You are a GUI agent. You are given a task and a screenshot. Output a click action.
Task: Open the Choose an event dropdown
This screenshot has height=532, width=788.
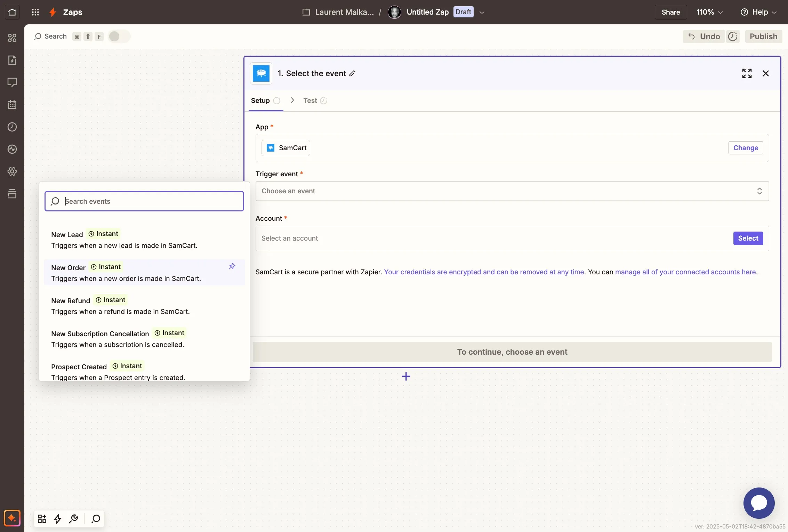tap(512, 191)
